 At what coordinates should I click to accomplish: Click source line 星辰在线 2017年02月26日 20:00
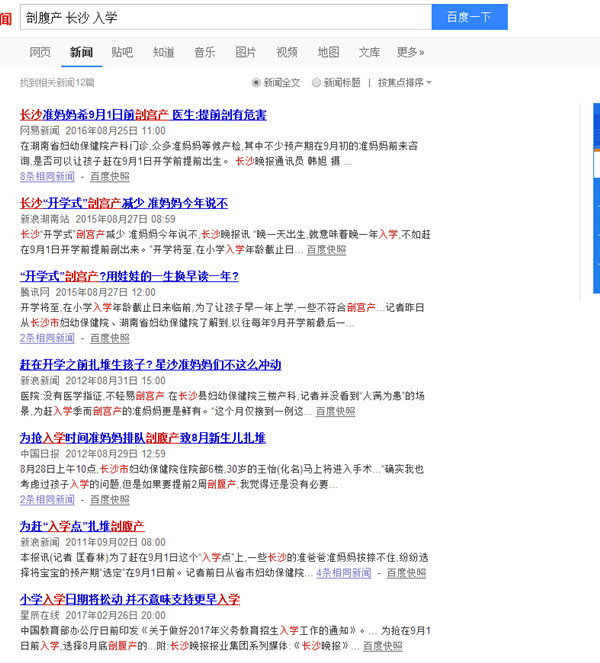tap(93, 615)
